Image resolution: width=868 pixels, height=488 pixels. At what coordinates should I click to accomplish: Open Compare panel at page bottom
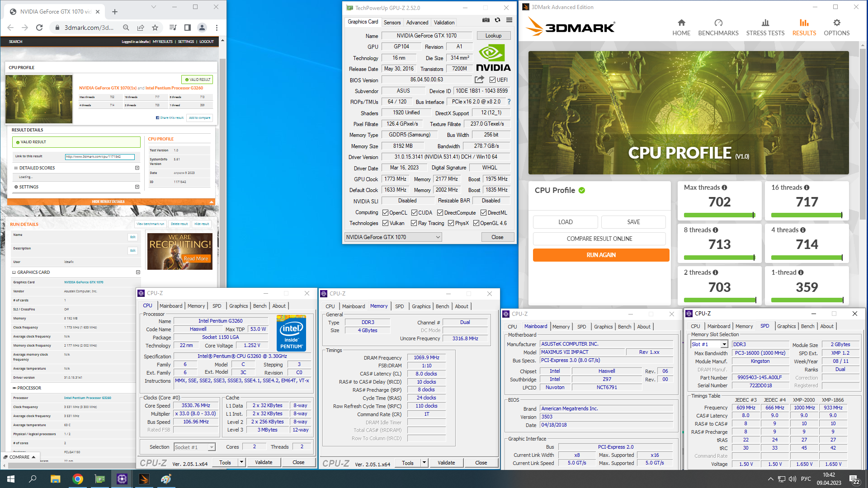pyautogui.click(x=20, y=457)
